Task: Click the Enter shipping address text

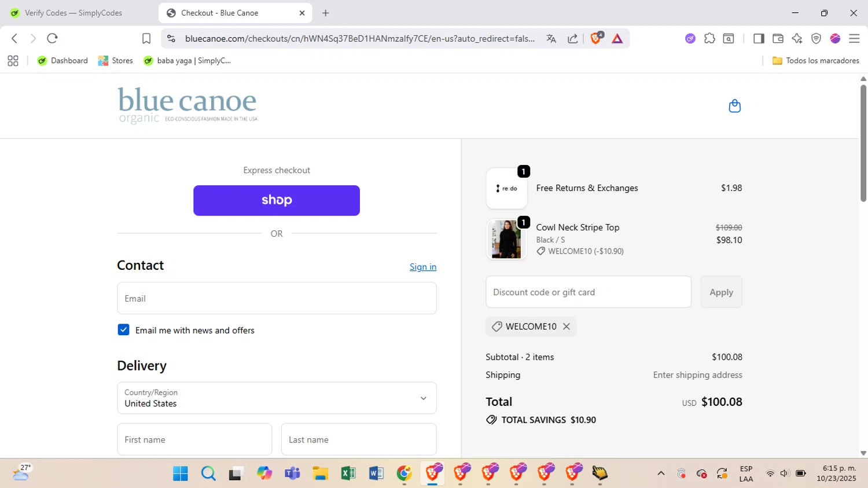Action: click(x=697, y=375)
